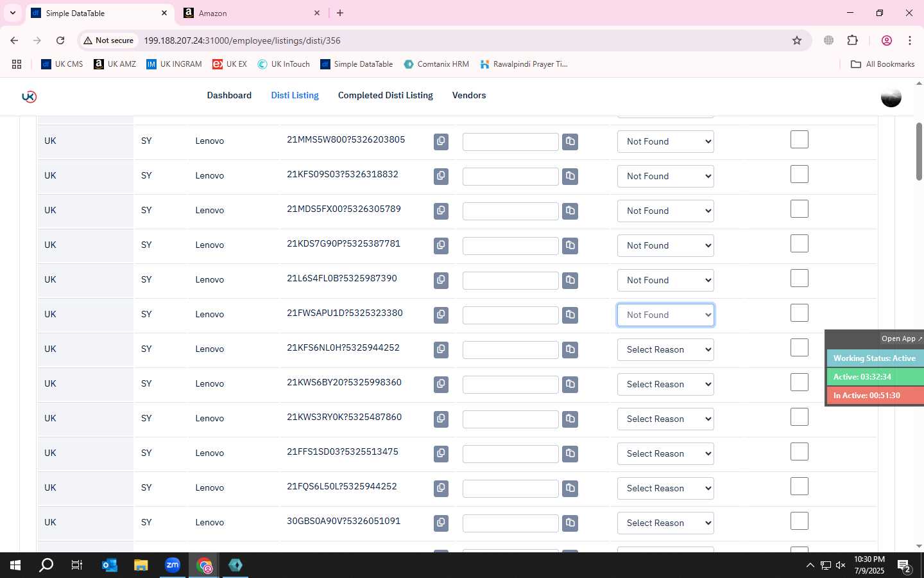Open Chrome menu three dots
Image resolution: width=924 pixels, height=578 pixels.
(910, 40)
